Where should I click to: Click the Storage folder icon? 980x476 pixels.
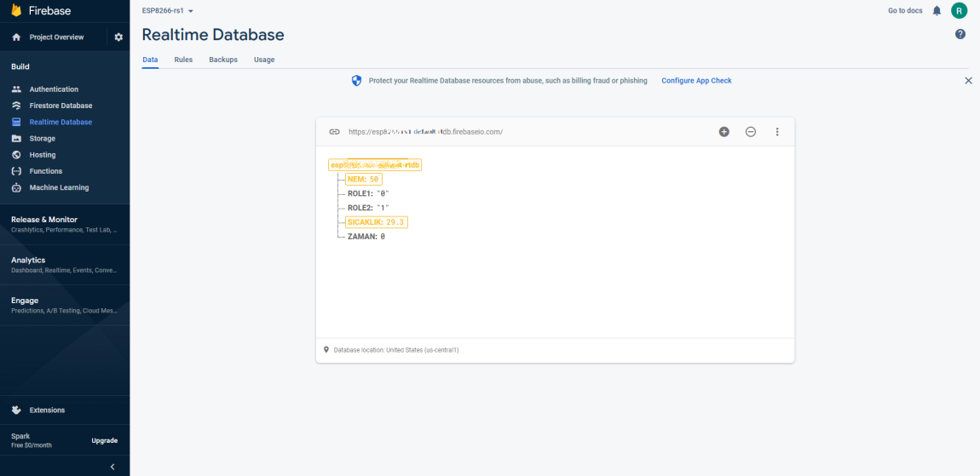point(17,138)
